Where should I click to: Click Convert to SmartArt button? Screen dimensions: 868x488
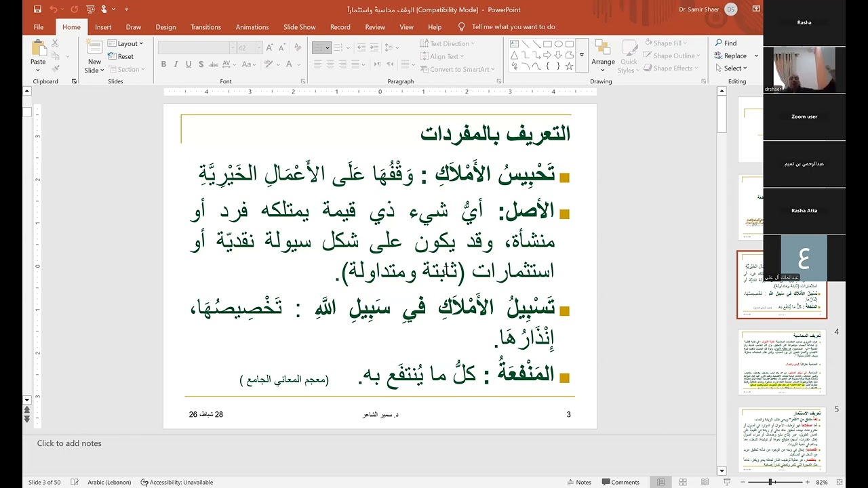(458, 69)
